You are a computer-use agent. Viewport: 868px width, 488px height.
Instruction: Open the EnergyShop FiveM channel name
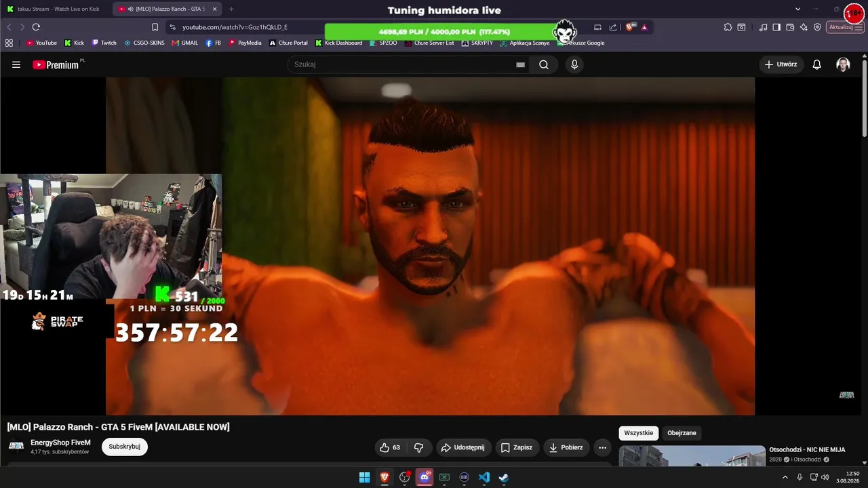click(x=60, y=443)
